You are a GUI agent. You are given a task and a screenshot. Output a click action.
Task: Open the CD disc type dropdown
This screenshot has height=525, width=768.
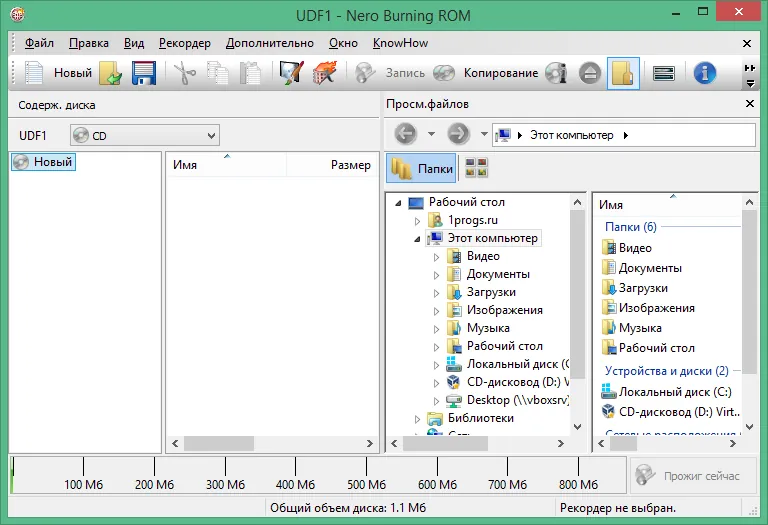click(145, 136)
